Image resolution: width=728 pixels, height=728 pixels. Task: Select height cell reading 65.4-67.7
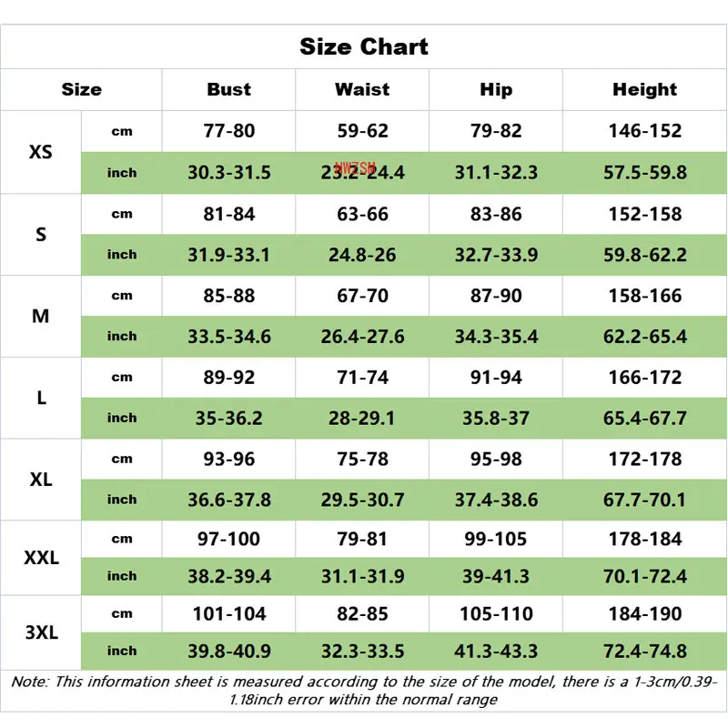(x=644, y=419)
